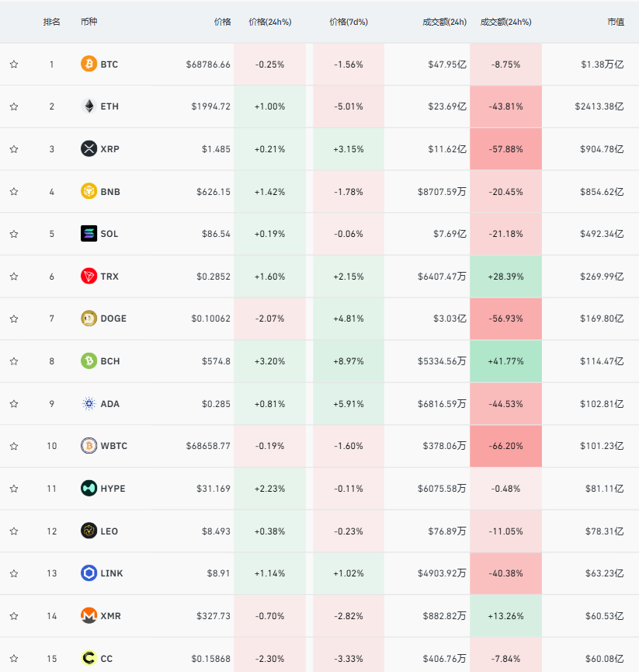Toggle the star for BCH row
Image resolution: width=639 pixels, height=672 pixels.
(x=14, y=361)
